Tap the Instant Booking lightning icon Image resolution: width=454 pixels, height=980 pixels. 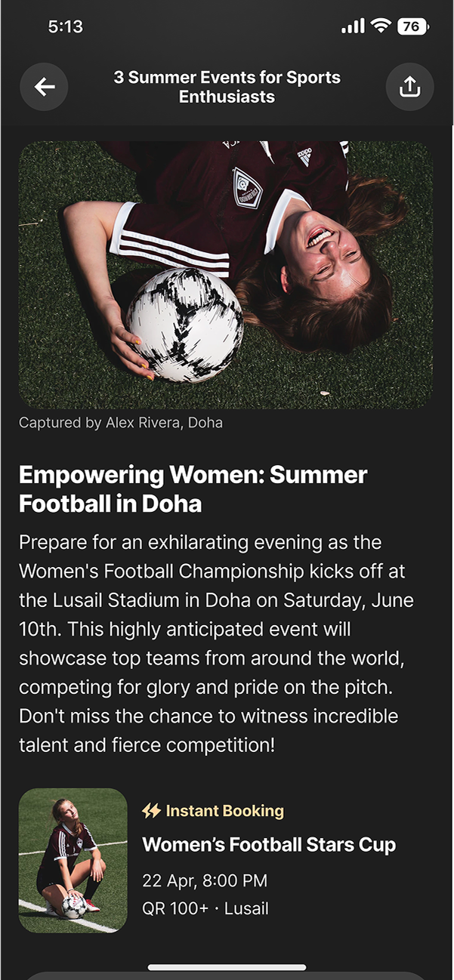click(151, 811)
